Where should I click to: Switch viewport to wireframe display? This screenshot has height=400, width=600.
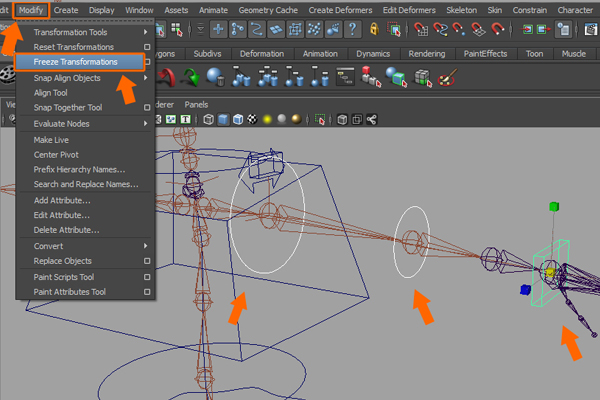coord(209,119)
